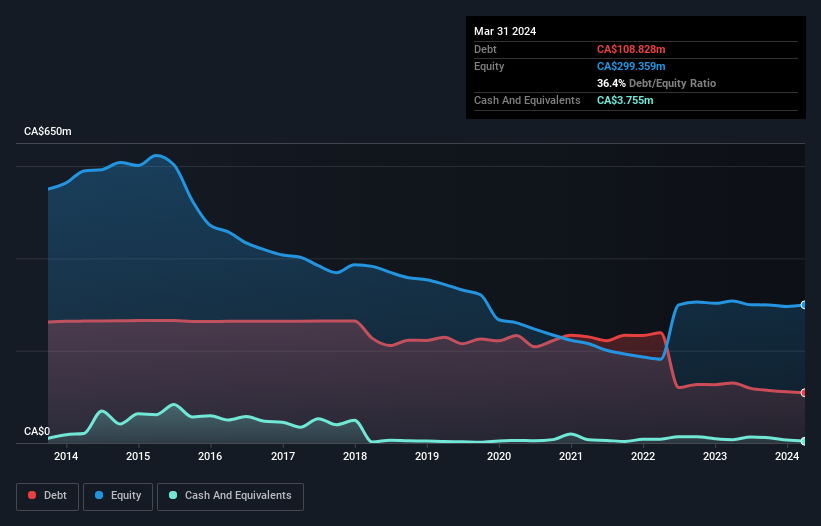Click the Debt label in tooltip
The image size is (821, 526).
coord(485,49)
